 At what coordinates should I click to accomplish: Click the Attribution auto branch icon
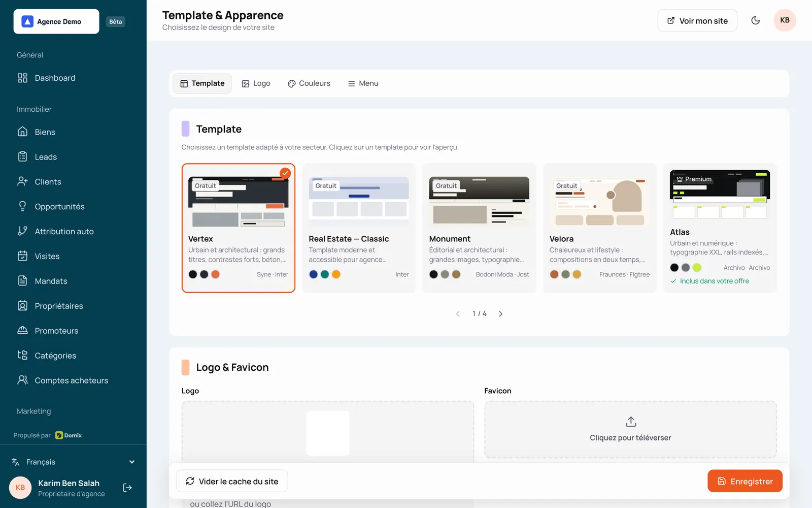click(22, 231)
